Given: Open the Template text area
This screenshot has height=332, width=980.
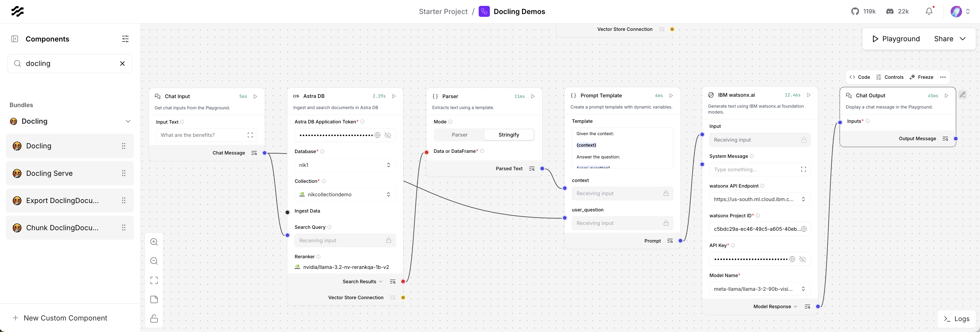Looking at the screenshot, I should click(x=623, y=148).
